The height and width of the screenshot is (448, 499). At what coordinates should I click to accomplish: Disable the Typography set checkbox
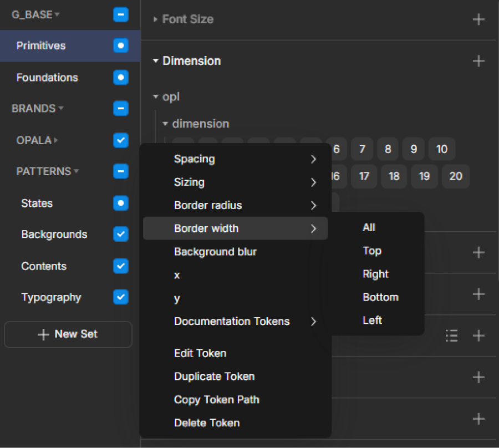[120, 297]
